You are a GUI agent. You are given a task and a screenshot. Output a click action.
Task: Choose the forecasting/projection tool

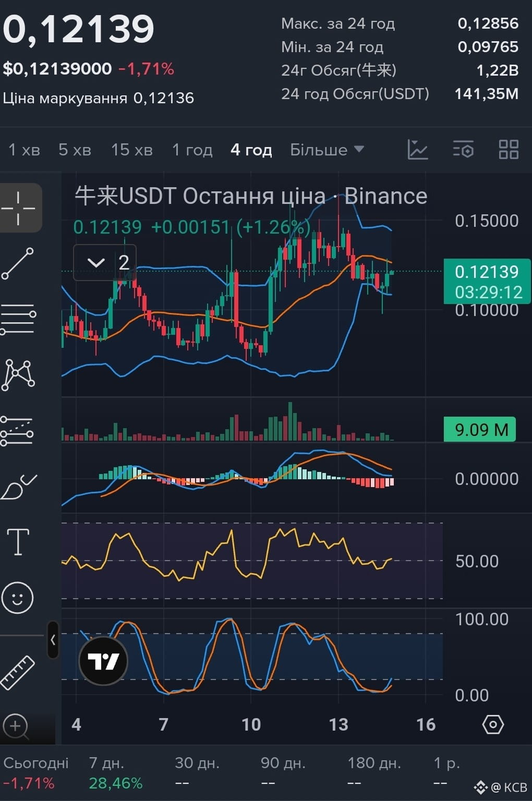click(17, 431)
